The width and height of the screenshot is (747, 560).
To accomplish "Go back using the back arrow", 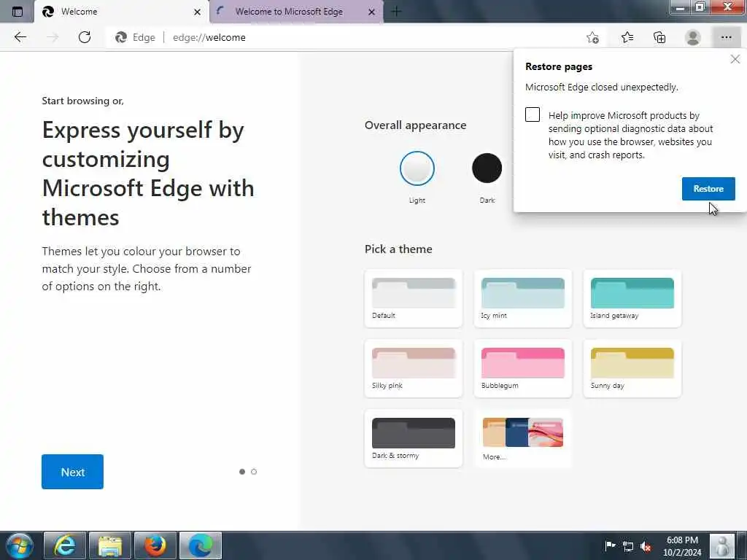I will (20, 37).
